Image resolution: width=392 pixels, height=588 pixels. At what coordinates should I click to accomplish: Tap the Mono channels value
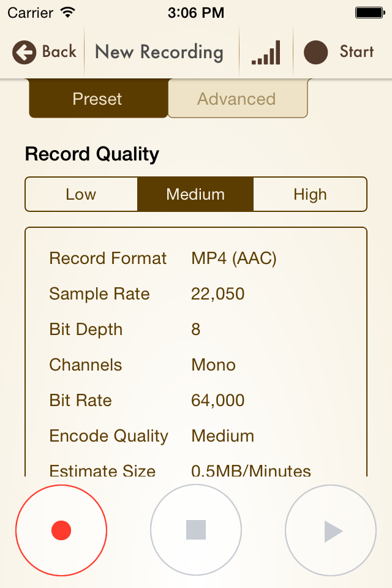pyautogui.click(x=213, y=365)
